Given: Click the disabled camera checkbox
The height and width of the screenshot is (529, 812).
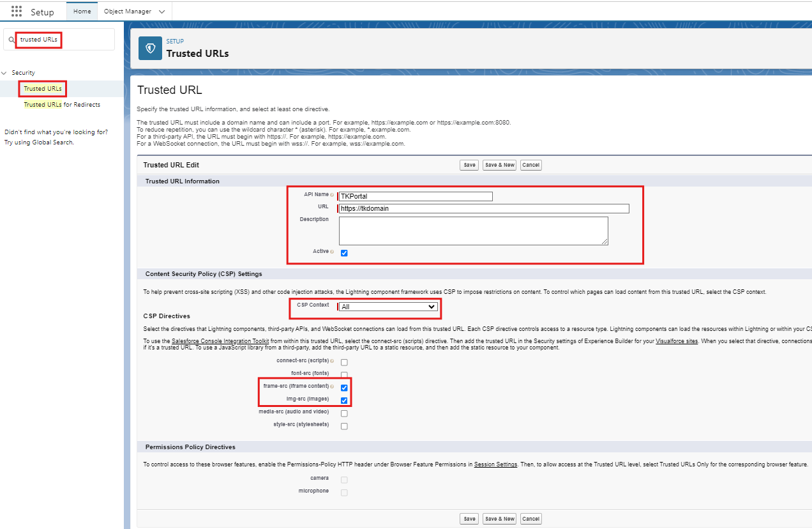Looking at the screenshot, I should coord(344,480).
